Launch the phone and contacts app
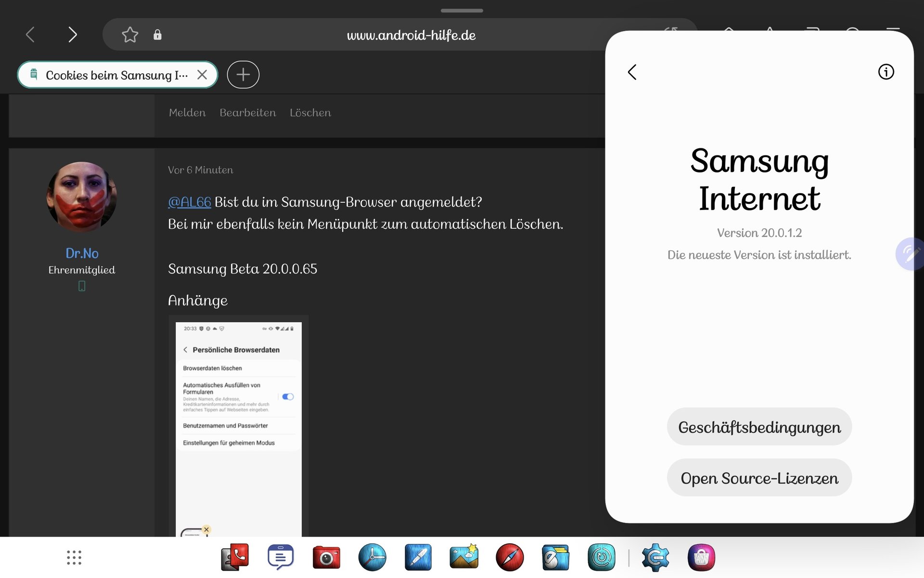Image resolution: width=924 pixels, height=578 pixels. (235, 557)
